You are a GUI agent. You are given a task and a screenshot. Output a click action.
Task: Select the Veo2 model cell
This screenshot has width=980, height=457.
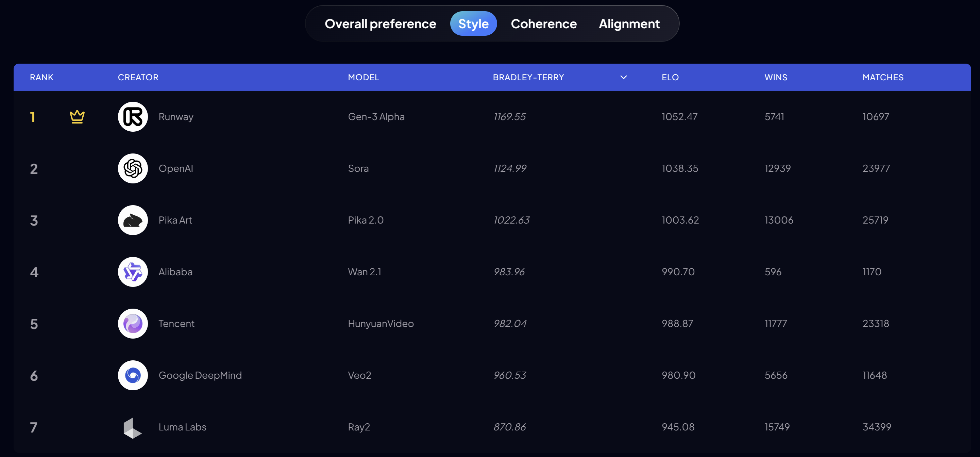(359, 375)
